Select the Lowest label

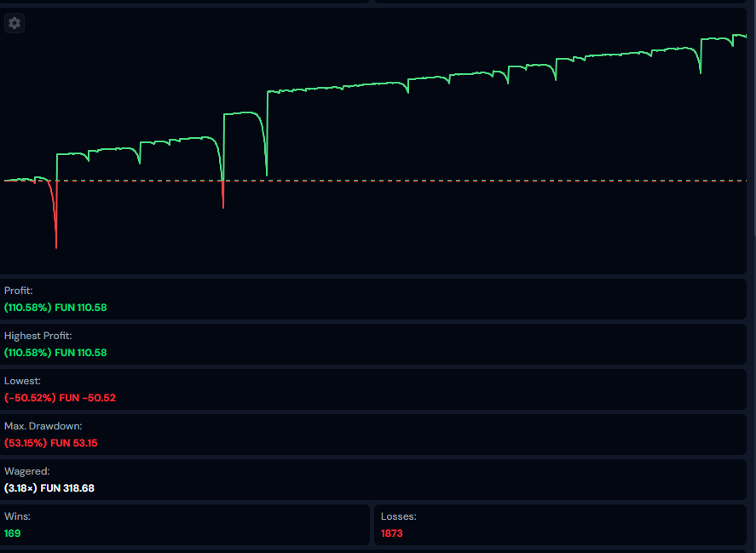(22, 381)
